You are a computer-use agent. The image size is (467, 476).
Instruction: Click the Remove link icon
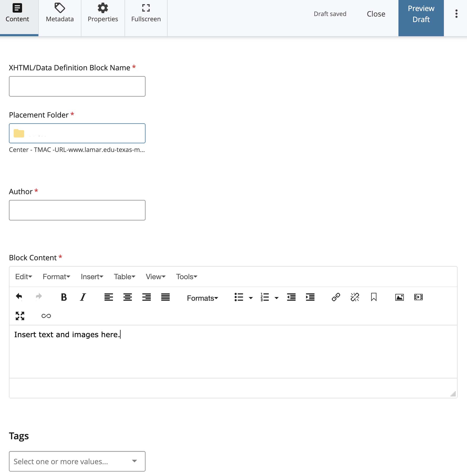pyautogui.click(x=355, y=297)
